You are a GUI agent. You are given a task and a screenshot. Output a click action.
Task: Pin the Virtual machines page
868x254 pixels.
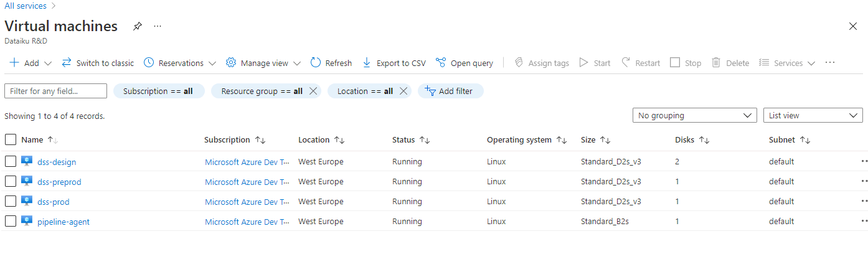tap(138, 26)
